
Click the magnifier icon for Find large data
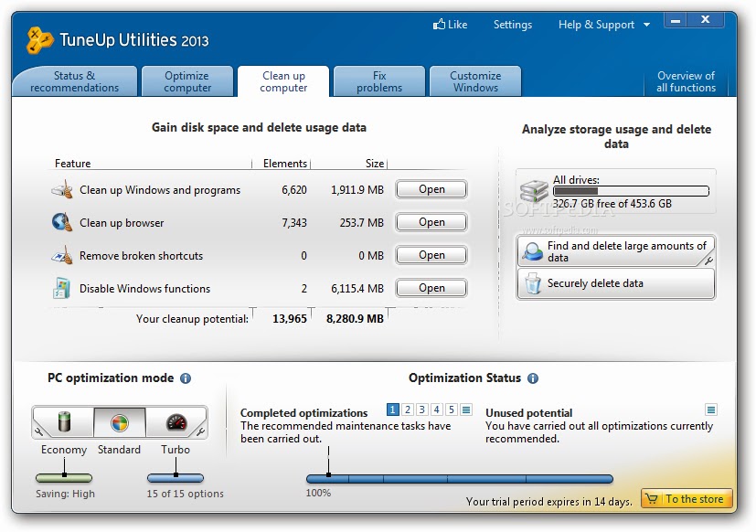pyautogui.click(x=533, y=251)
